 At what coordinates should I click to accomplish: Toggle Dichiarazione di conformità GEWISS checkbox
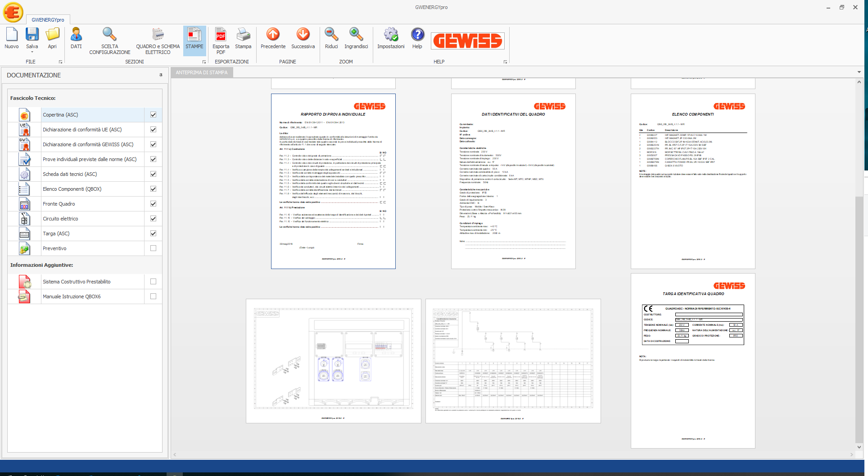pyautogui.click(x=153, y=144)
